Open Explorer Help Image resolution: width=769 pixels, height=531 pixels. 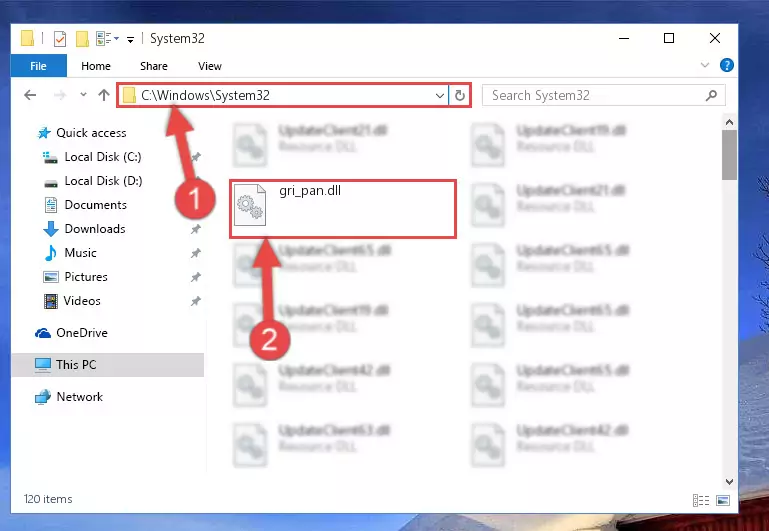click(x=726, y=65)
